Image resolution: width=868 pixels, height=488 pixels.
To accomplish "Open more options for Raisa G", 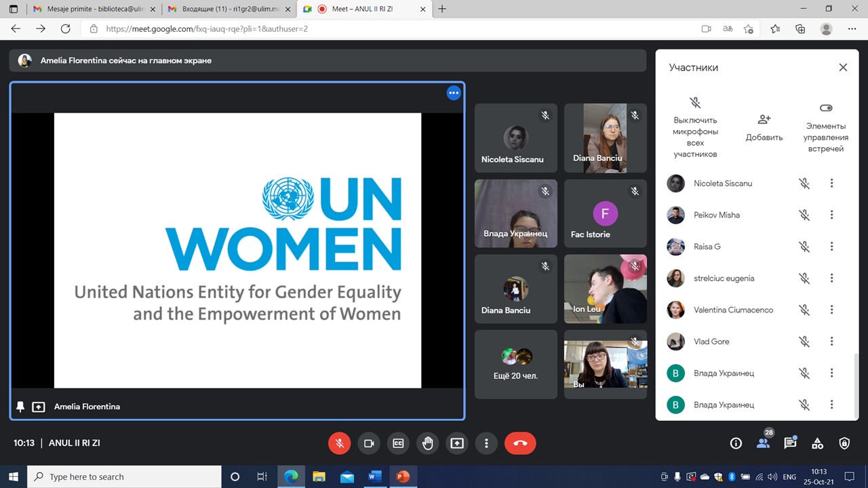I will coord(831,247).
